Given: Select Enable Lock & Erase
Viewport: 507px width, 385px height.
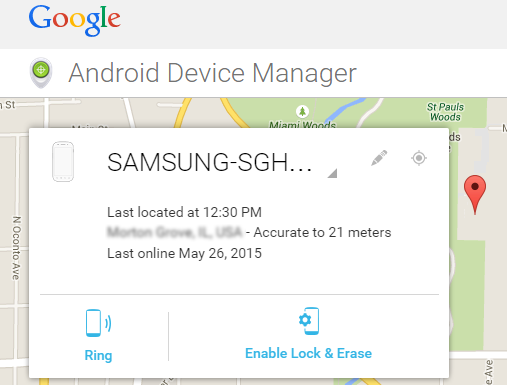Looking at the screenshot, I should tap(308, 353).
